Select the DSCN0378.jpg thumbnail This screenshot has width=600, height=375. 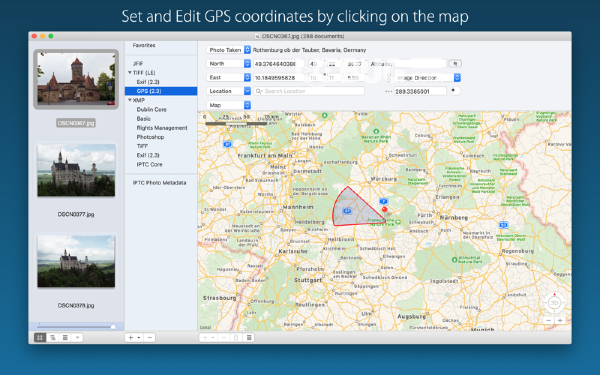coord(76,261)
